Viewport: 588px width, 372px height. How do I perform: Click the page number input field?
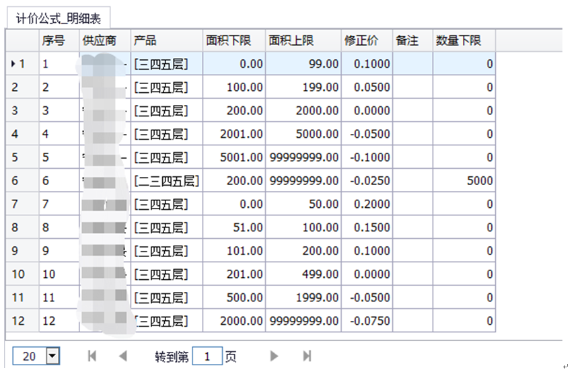click(207, 357)
